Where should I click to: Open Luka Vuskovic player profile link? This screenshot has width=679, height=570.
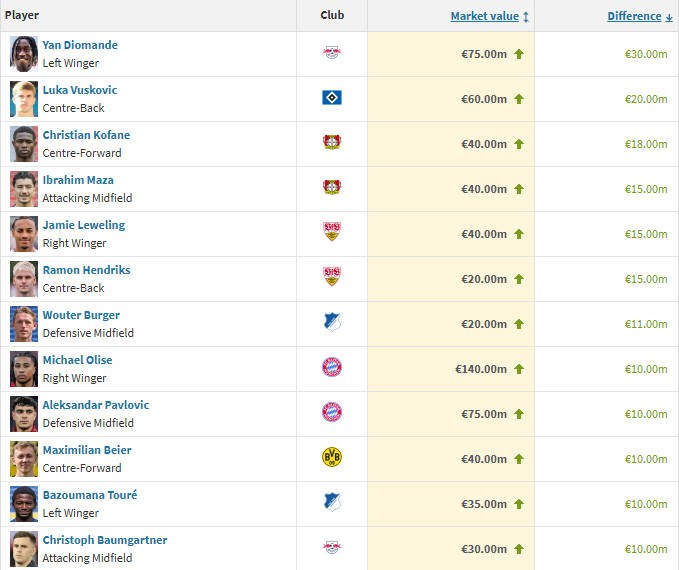click(80, 90)
